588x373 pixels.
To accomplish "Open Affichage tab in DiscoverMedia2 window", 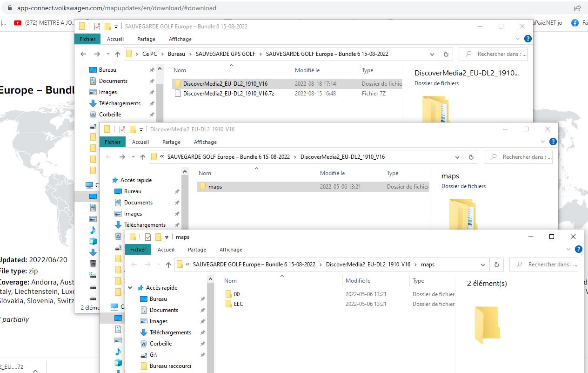I will (205, 142).
